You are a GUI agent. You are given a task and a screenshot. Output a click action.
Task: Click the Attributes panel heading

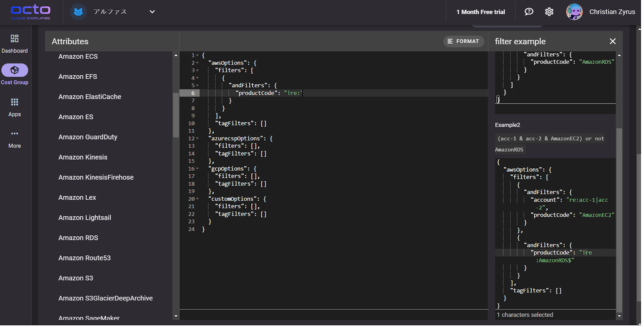70,41
